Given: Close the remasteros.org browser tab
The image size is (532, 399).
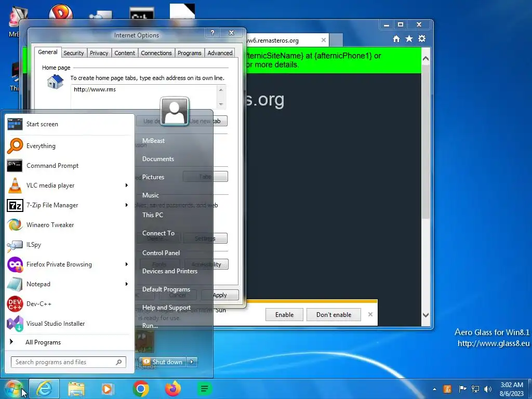Looking at the screenshot, I should 323,40.
